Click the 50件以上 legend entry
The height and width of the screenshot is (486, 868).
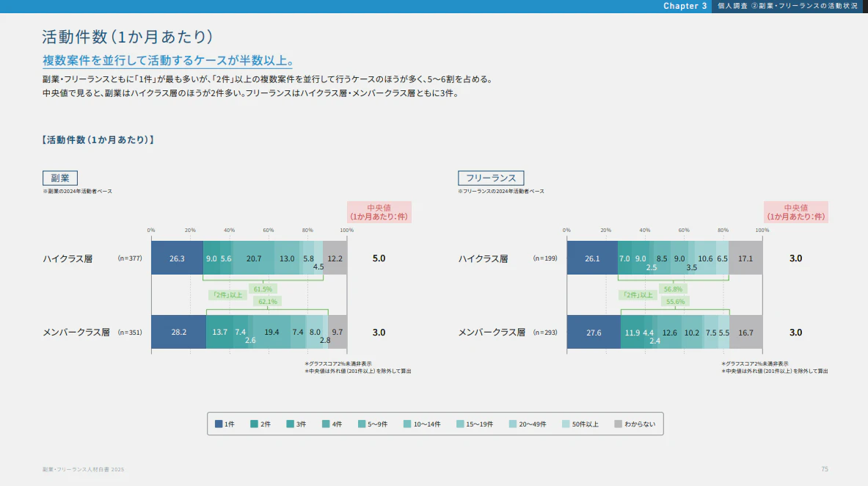(580, 424)
